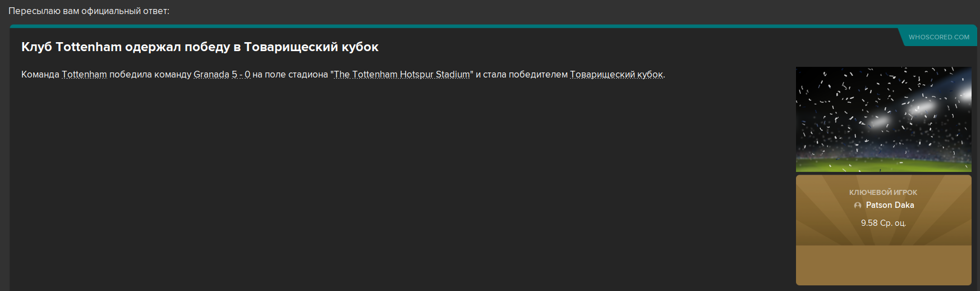Click the word Команда starting the article
The height and width of the screenshot is (291, 980).
pyautogui.click(x=40, y=75)
